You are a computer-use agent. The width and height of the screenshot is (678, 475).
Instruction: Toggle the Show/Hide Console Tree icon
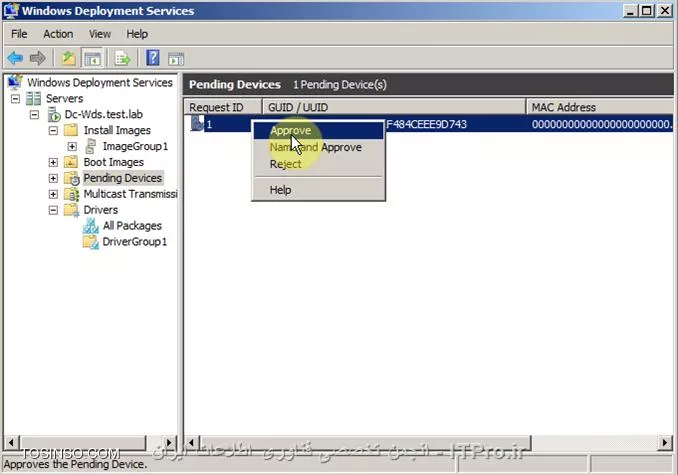pyautogui.click(x=92, y=58)
